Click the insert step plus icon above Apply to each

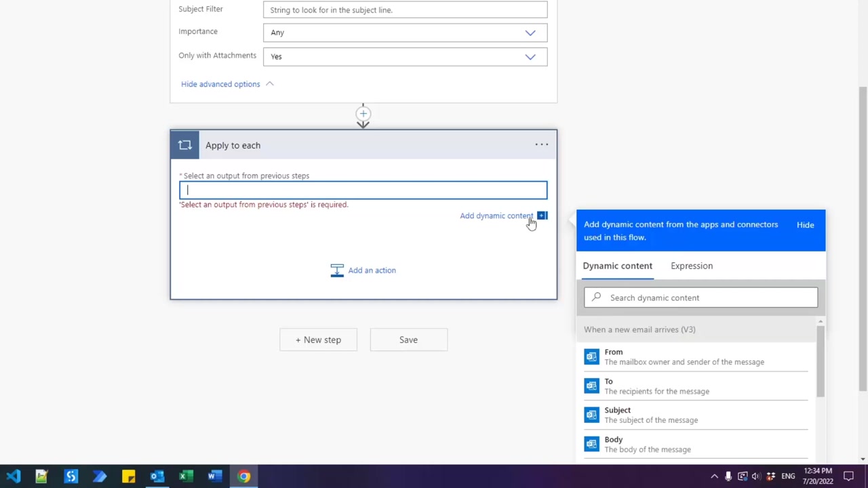(x=363, y=114)
